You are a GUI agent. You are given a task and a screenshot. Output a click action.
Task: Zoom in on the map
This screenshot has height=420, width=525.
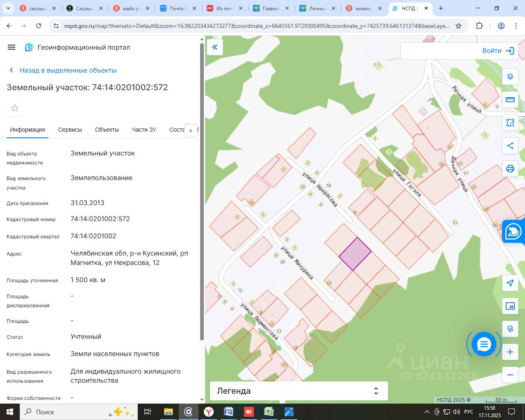(510, 352)
